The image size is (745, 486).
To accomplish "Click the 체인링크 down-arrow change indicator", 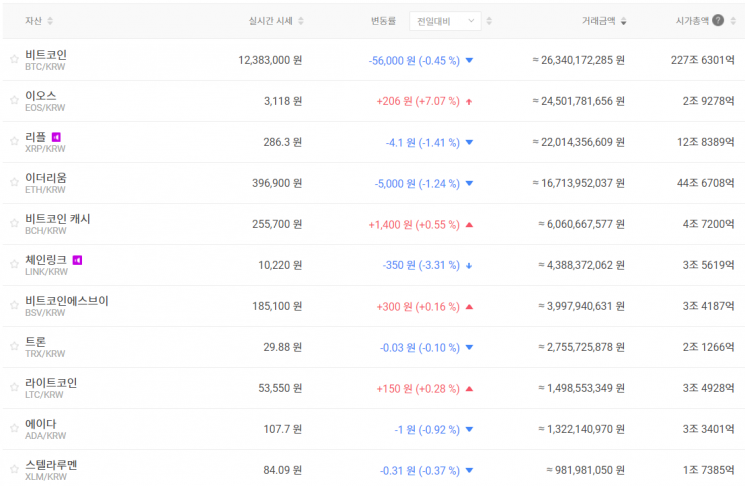I will [x=469, y=266].
